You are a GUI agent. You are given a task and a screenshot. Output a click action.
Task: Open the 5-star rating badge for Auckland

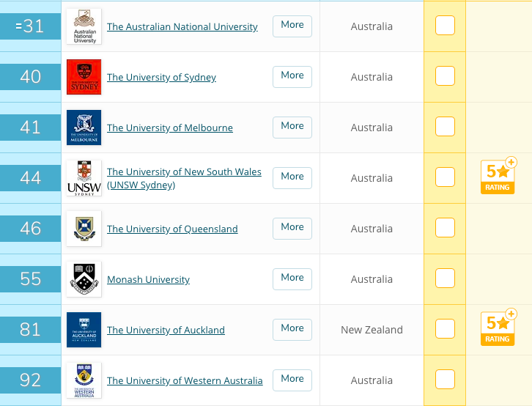point(498,328)
